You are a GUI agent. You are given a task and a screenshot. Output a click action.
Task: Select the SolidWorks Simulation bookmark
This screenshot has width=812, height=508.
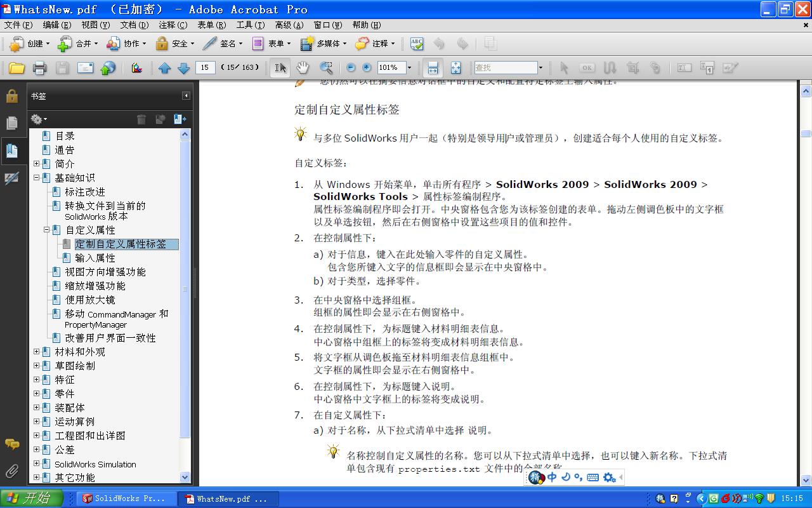pos(95,464)
